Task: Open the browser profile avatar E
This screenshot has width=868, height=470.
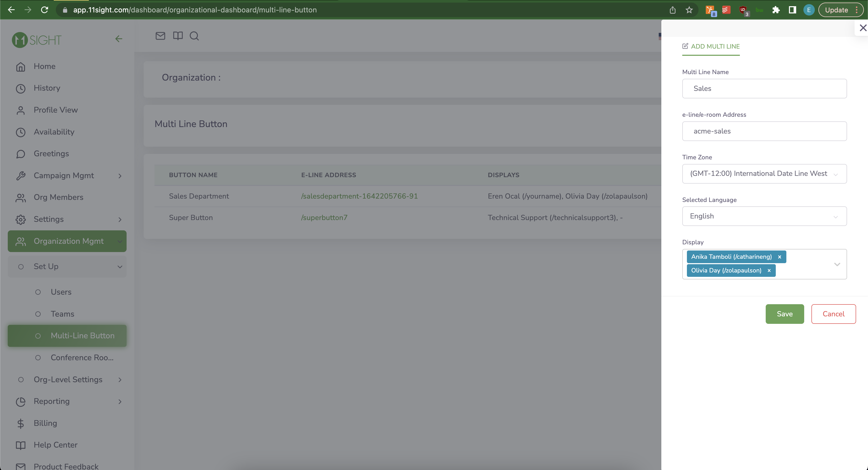Action: coord(809,10)
